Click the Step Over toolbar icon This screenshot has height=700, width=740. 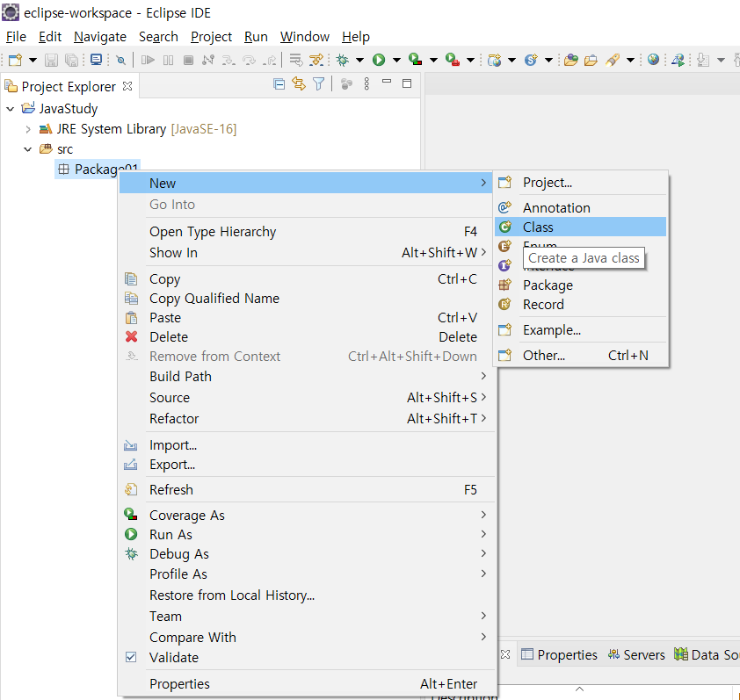[250, 60]
